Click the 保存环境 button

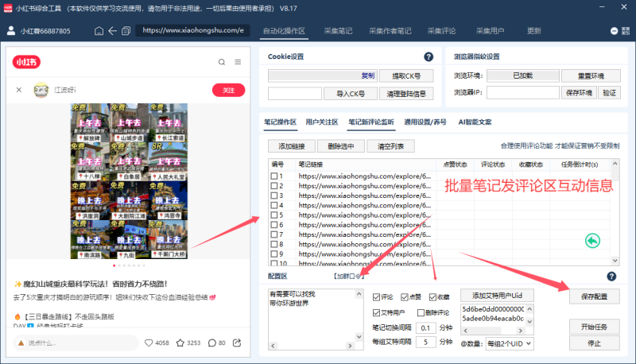[x=579, y=93]
